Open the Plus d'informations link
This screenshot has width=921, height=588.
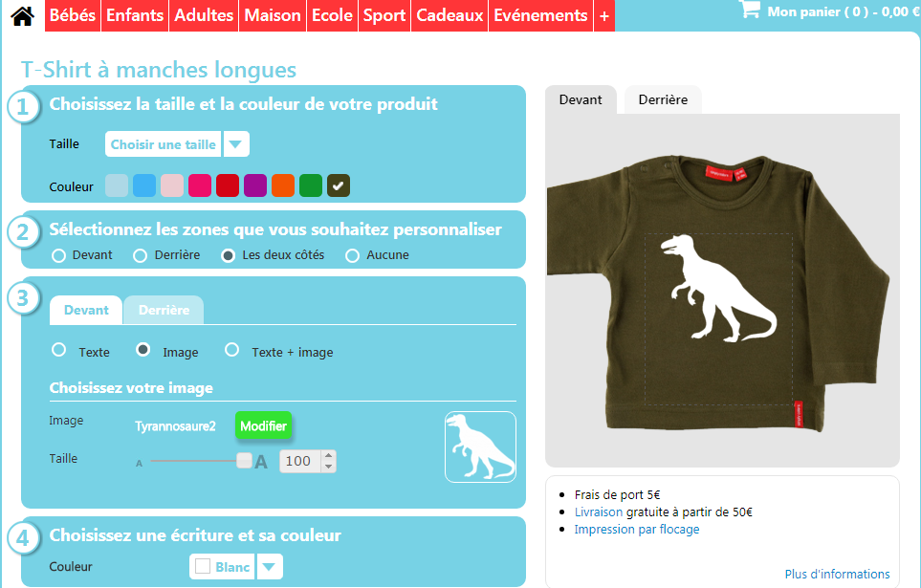point(837,574)
